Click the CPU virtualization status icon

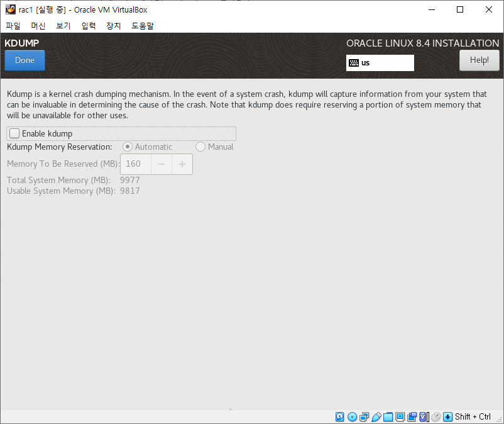tap(424, 417)
